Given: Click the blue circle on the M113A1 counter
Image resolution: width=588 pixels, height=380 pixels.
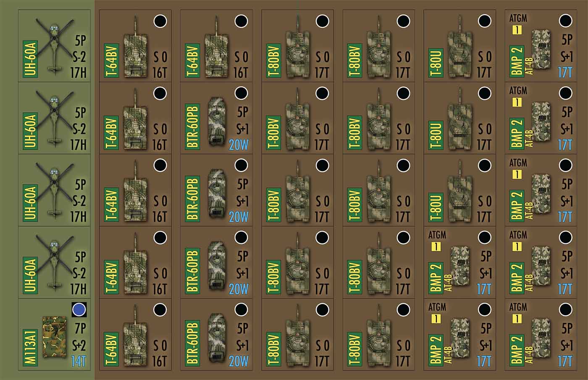Looking at the screenshot, I should (79, 310).
